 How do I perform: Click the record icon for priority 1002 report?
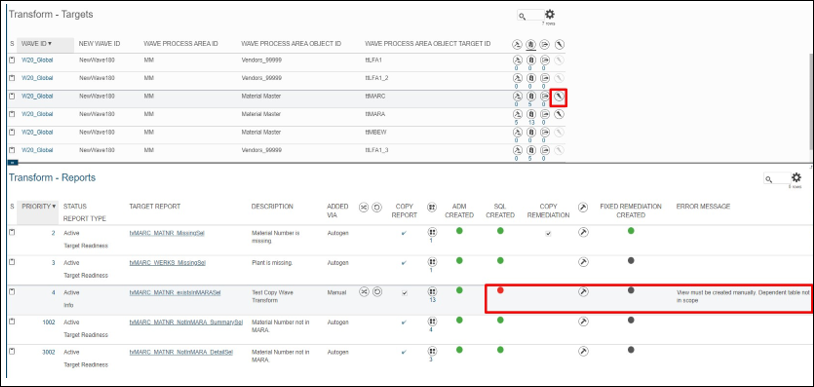tap(12, 322)
